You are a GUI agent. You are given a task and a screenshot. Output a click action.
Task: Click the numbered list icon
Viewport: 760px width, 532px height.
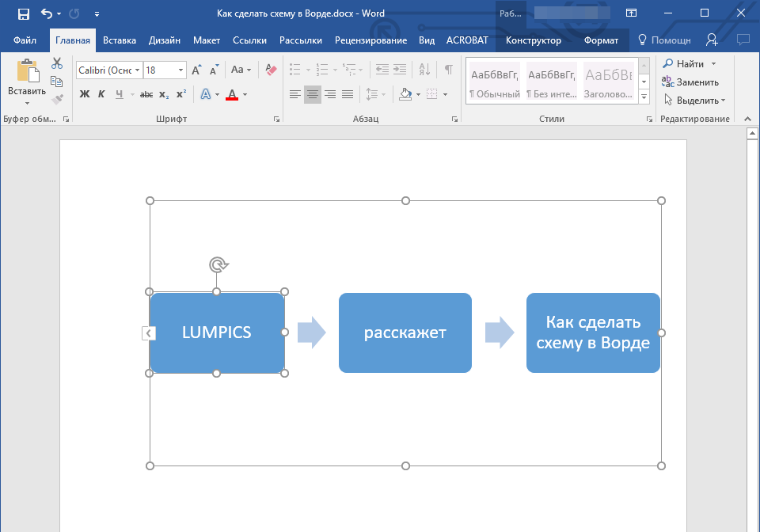(322, 70)
